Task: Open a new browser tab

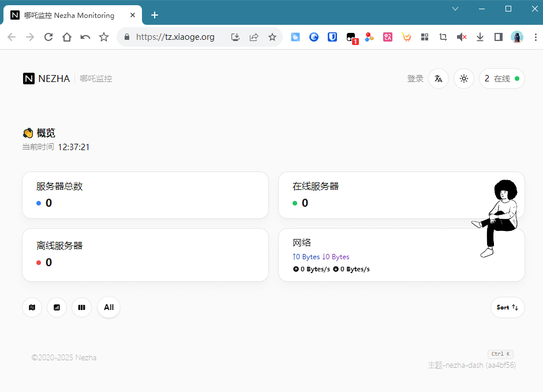Action: pos(154,15)
